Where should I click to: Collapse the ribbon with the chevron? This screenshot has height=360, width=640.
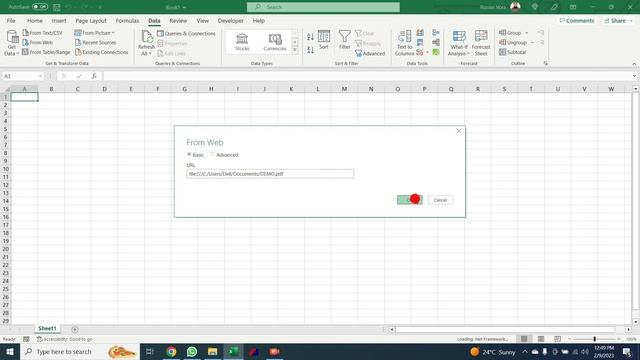point(634,64)
